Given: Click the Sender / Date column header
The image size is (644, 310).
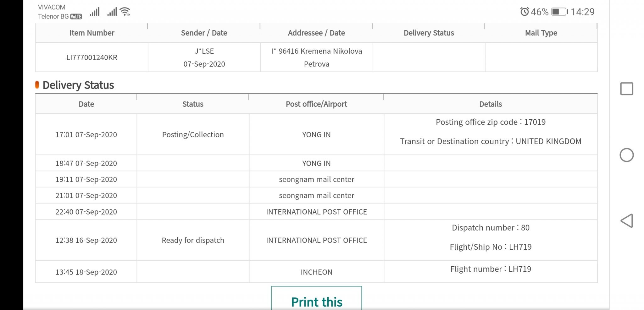Looking at the screenshot, I should coord(204,33).
